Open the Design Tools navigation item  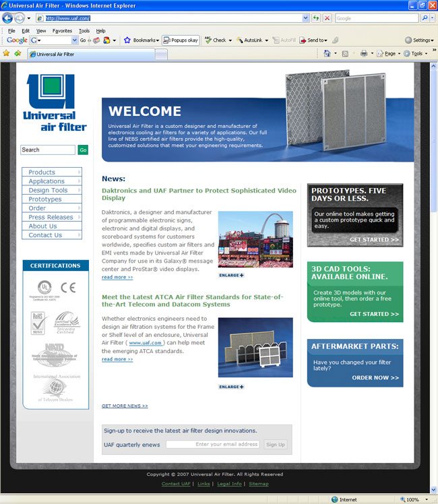click(x=52, y=190)
